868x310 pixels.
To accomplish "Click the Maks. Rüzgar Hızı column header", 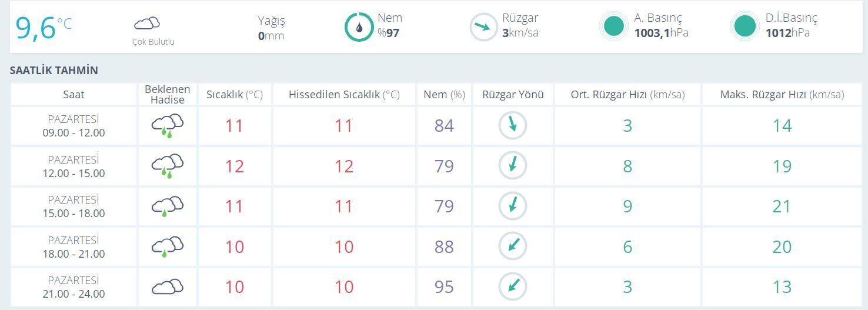I will [782, 95].
